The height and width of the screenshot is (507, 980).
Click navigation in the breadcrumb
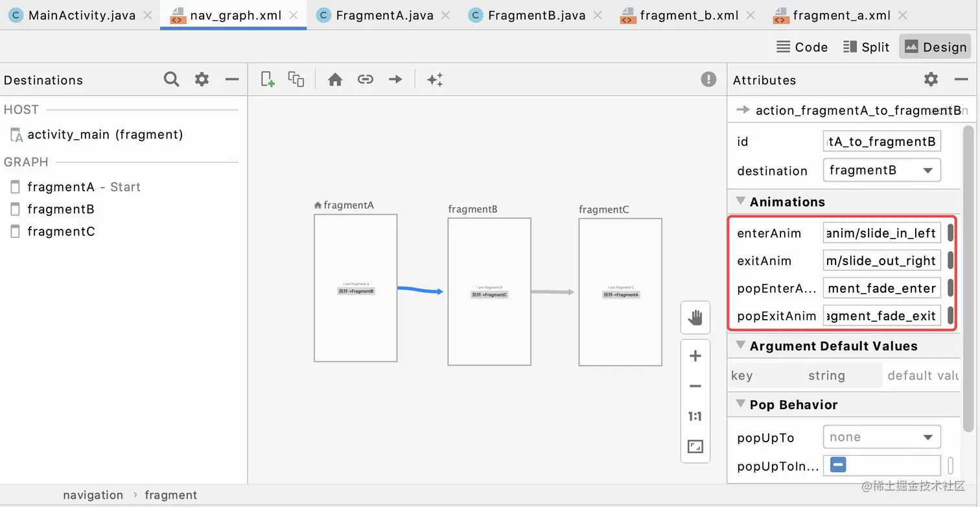coord(93,495)
